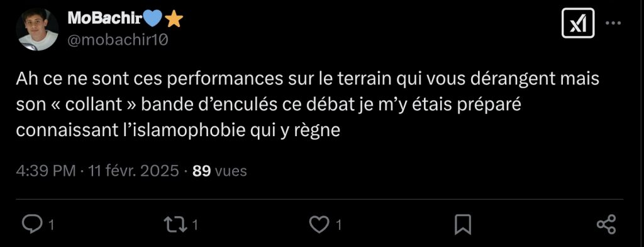Bookmark this post with the bookmark icon
This screenshot has height=247, width=644.
463,225
